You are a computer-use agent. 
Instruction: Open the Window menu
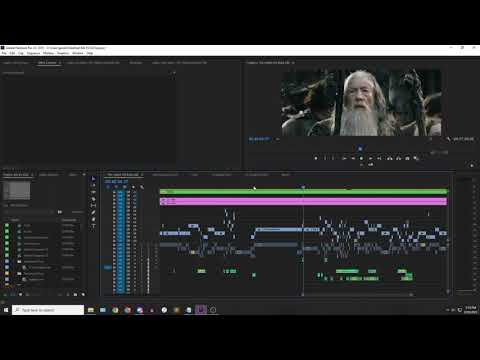(x=78, y=53)
